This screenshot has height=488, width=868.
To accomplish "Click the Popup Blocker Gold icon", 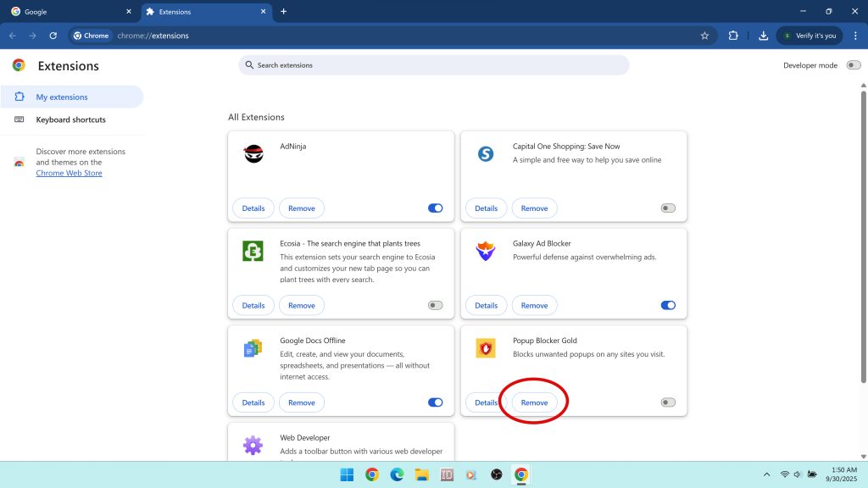I will pos(486,348).
